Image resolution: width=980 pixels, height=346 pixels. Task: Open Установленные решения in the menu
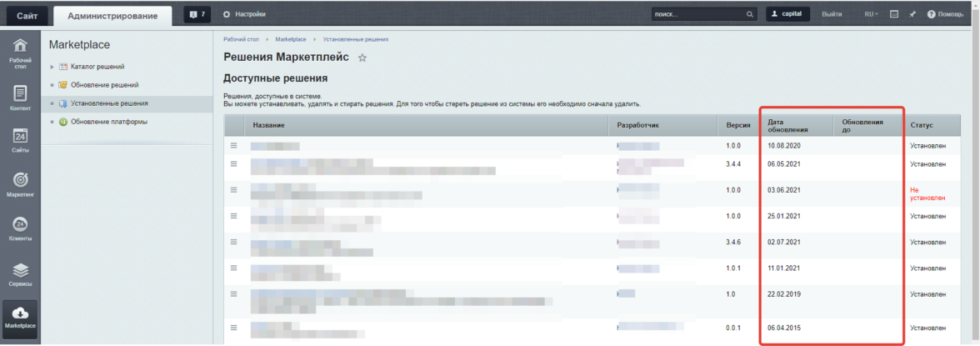click(109, 104)
